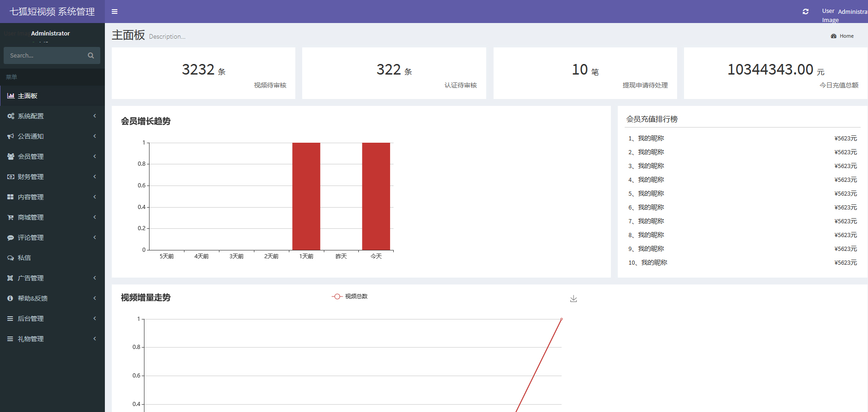Click the 会员管理 users icon
868x412 pixels.
(x=11, y=157)
